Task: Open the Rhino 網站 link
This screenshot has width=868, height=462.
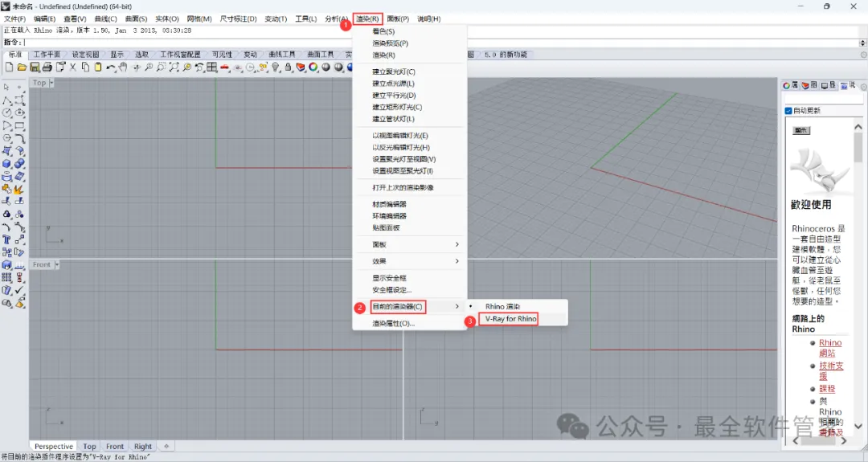Action: coord(829,348)
